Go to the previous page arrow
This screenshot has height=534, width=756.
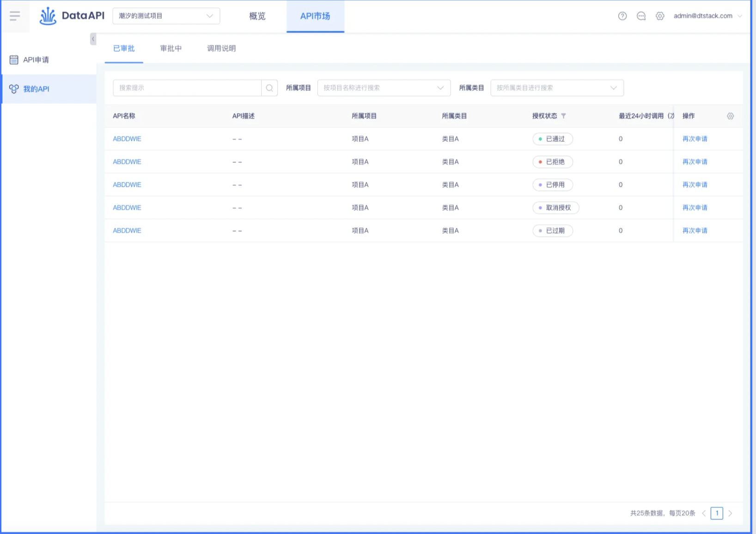pos(704,513)
